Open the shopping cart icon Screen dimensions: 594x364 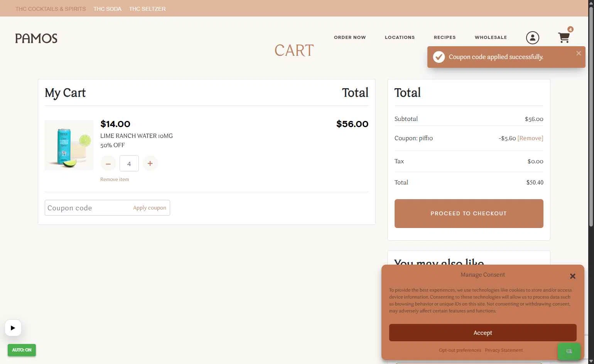click(x=564, y=38)
